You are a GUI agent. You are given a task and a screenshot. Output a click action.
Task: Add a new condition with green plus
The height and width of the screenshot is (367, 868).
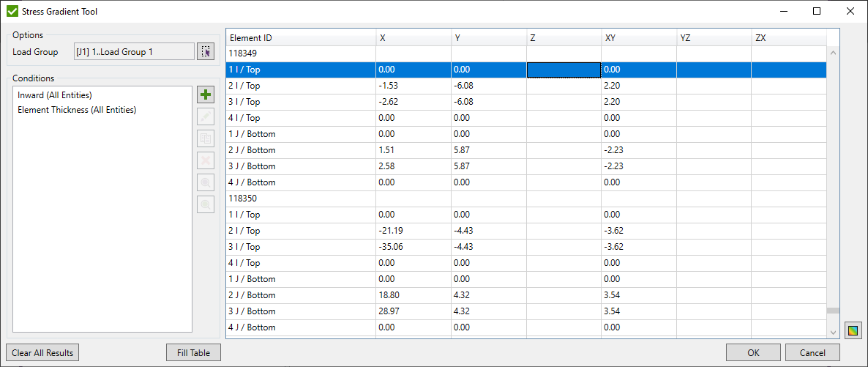pyautogui.click(x=206, y=94)
